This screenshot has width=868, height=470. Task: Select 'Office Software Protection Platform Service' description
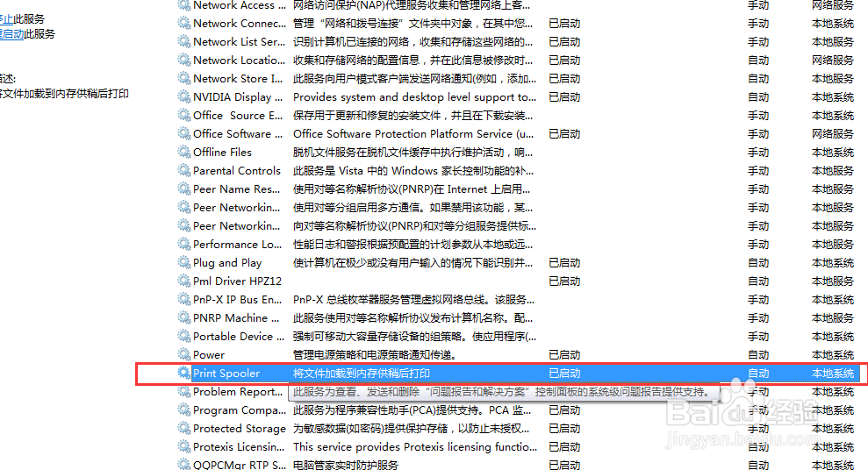[x=413, y=134]
